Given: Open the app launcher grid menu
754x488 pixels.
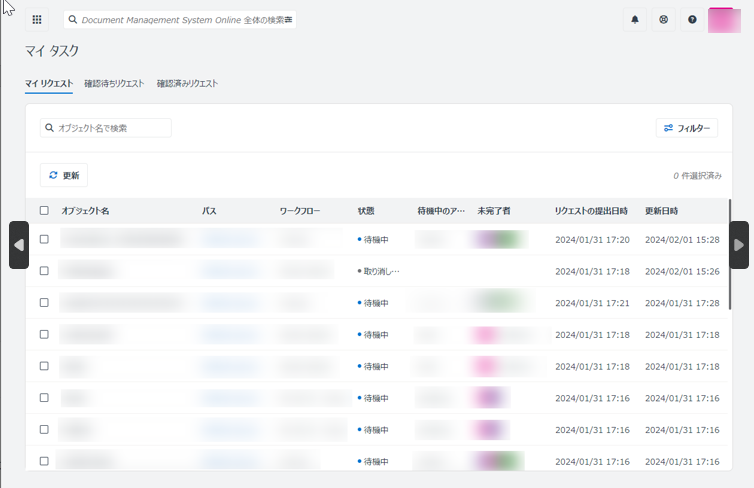Looking at the screenshot, I should [38, 20].
